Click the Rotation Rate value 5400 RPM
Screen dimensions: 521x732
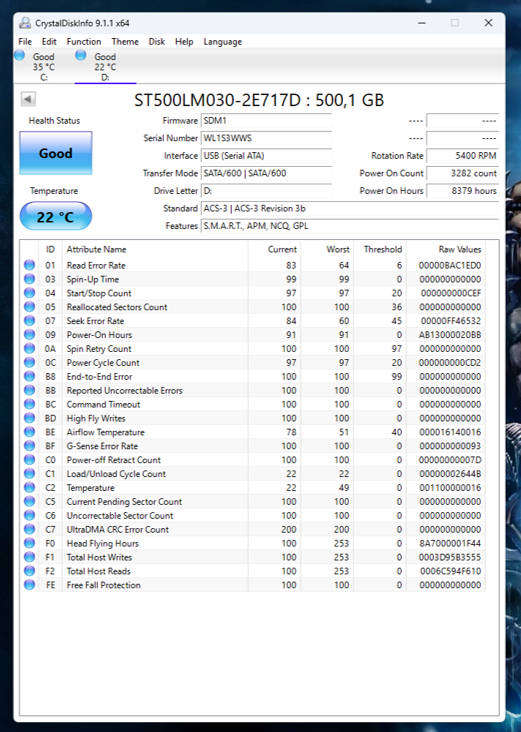coord(463,155)
